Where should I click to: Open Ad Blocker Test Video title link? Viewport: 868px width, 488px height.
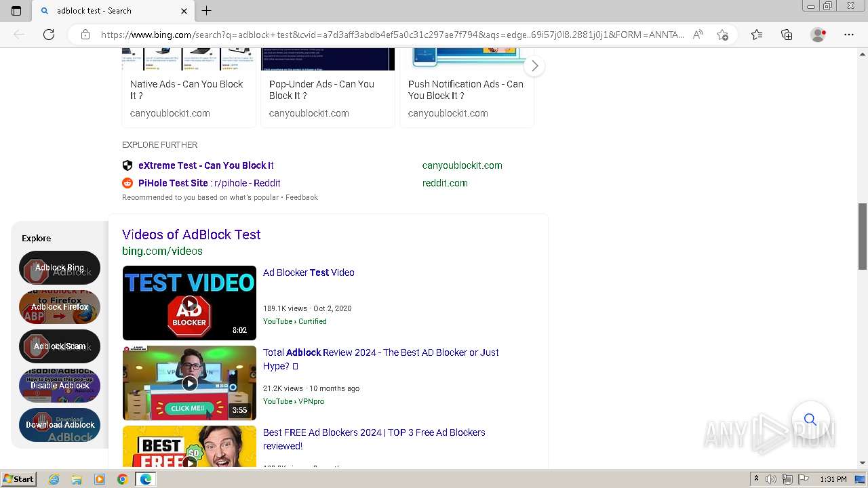point(309,272)
